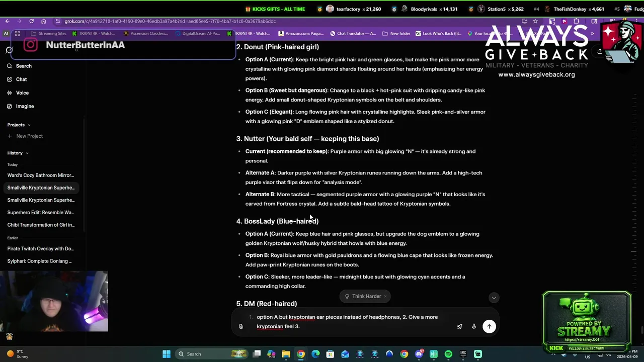Click the heading "4. BossLady (Blue-haired)"
The width and height of the screenshot is (644, 362).
coord(277,221)
